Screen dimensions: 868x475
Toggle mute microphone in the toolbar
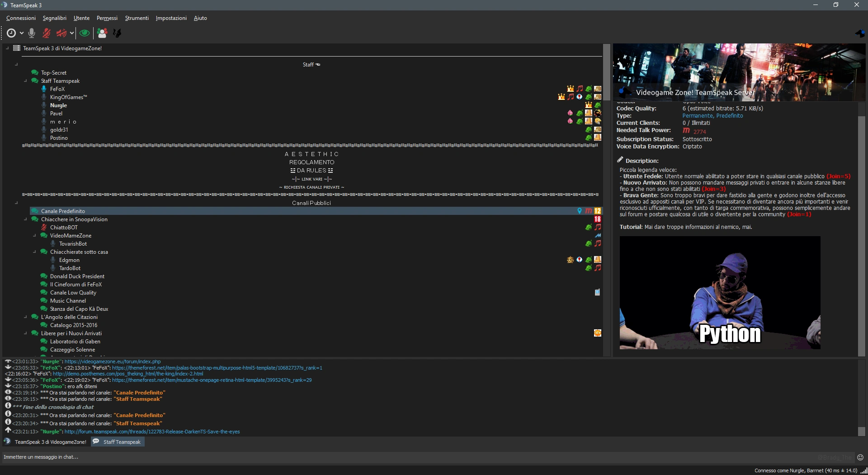point(46,33)
